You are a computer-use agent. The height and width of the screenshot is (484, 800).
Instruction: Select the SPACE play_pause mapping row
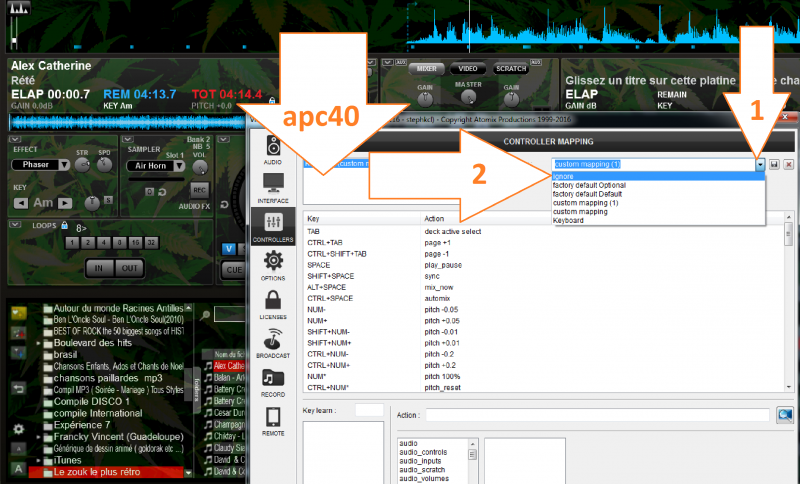pos(544,265)
